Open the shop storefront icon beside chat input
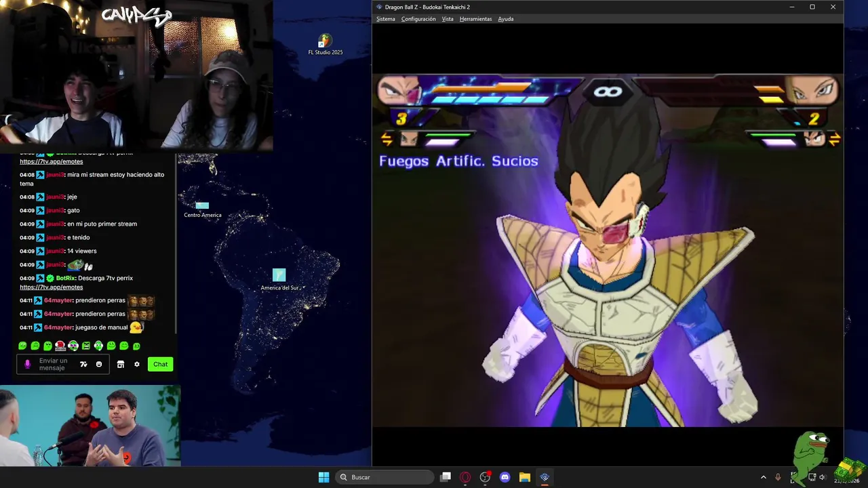 tap(121, 365)
